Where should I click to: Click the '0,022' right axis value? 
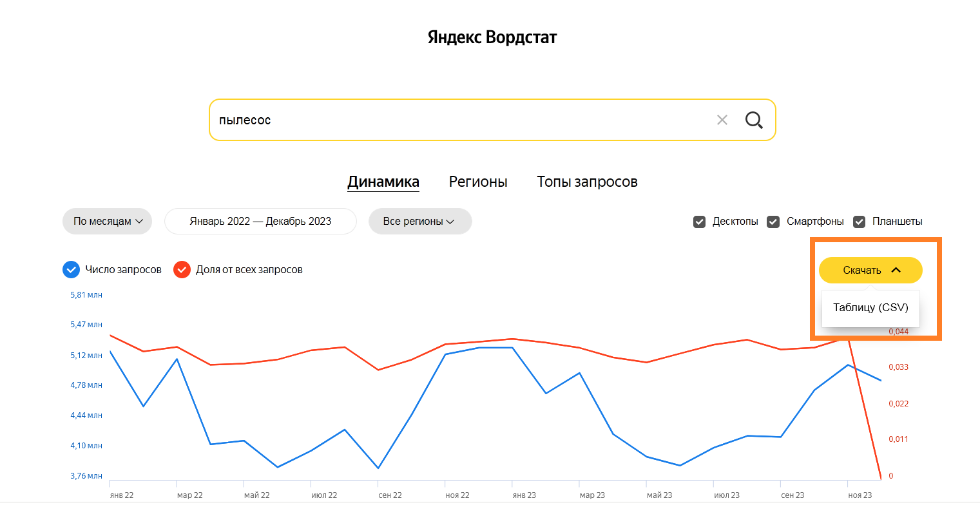coord(899,404)
